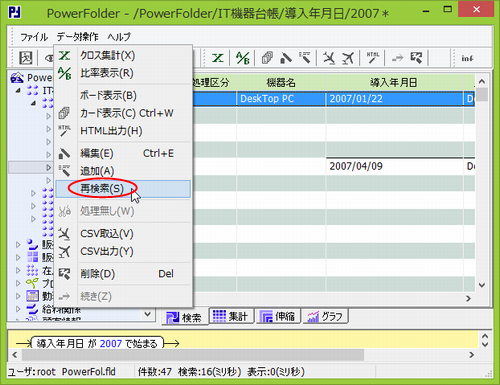Expand the プ tree node with sprout icon
The image size is (500, 385).
(x=18, y=283)
